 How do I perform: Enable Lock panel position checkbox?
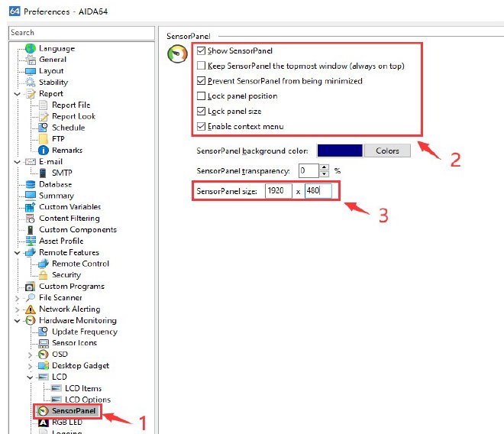pyautogui.click(x=201, y=96)
